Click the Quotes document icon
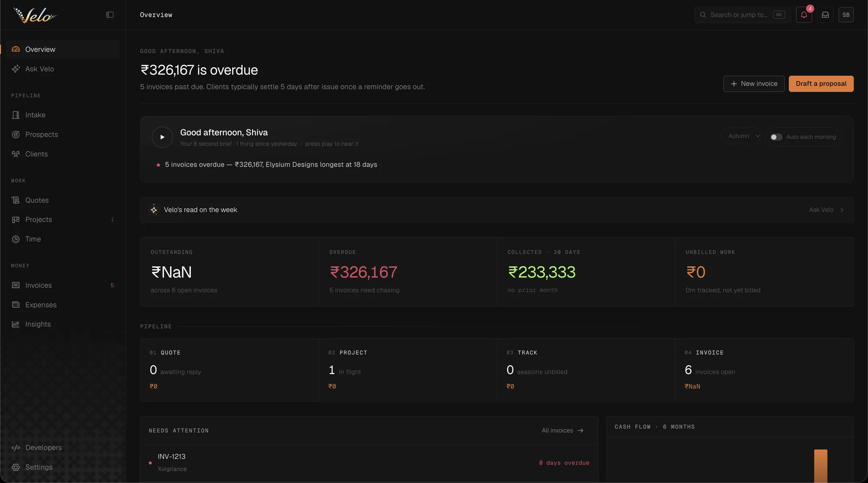Viewport: 868px width, 483px height. [x=16, y=200]
